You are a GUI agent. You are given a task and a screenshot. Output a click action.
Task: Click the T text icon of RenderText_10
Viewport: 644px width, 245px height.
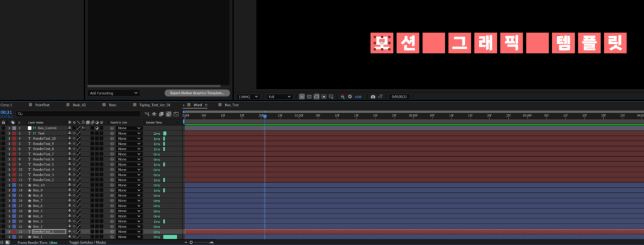pyautogui.click(x=30, y=139)
